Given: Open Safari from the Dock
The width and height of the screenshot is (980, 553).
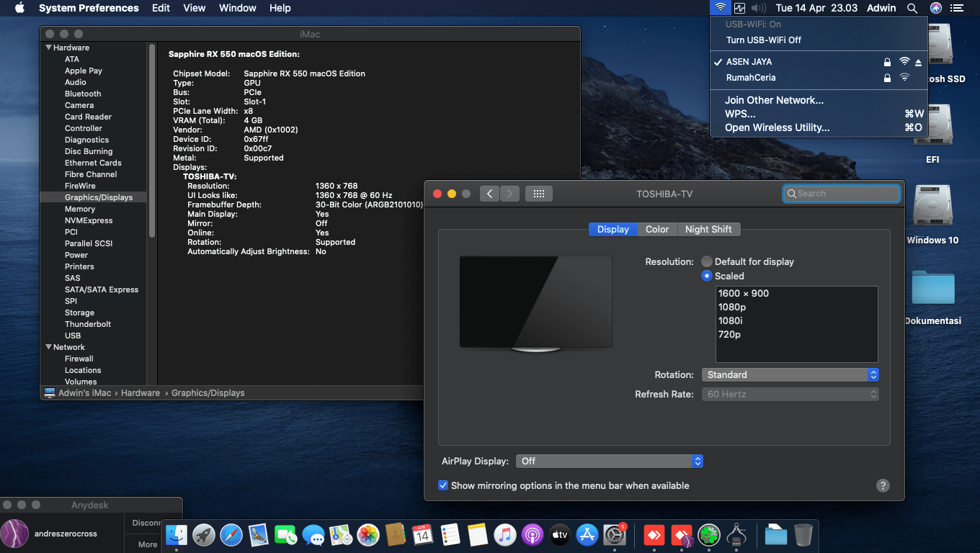Looking at the screenshot, I should click(x=232, y=535).
